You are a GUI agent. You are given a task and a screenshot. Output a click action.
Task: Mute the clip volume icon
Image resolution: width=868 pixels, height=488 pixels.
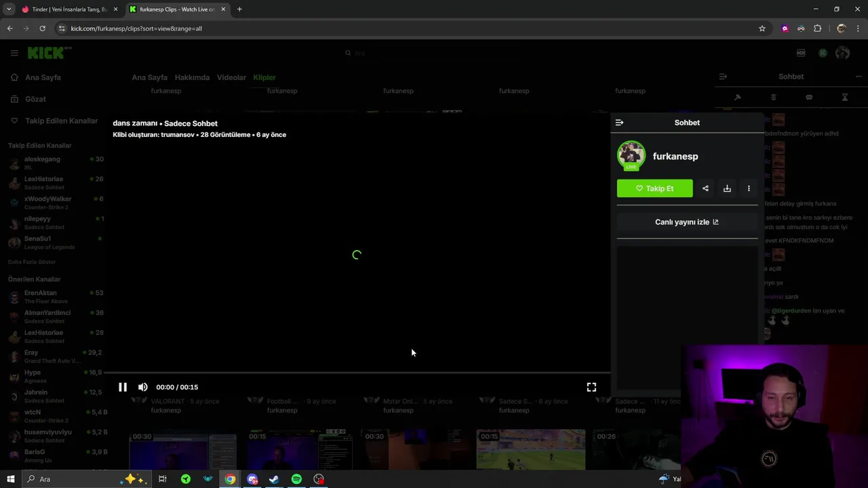pos(142,387)
